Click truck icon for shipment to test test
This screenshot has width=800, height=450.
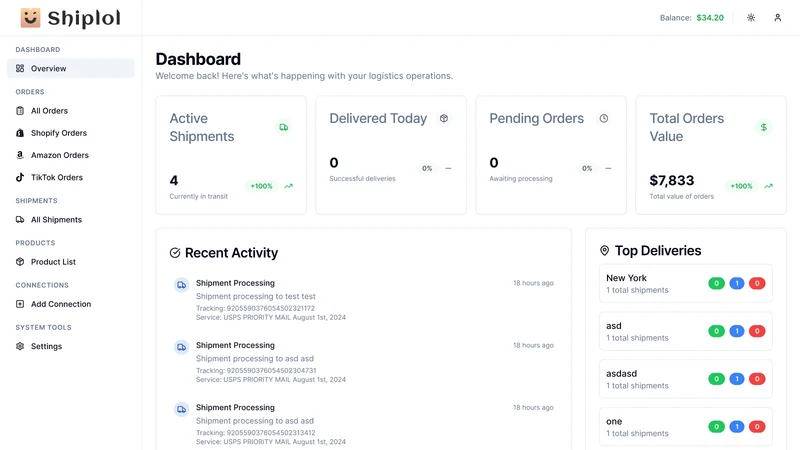click(x=182, y=285)
